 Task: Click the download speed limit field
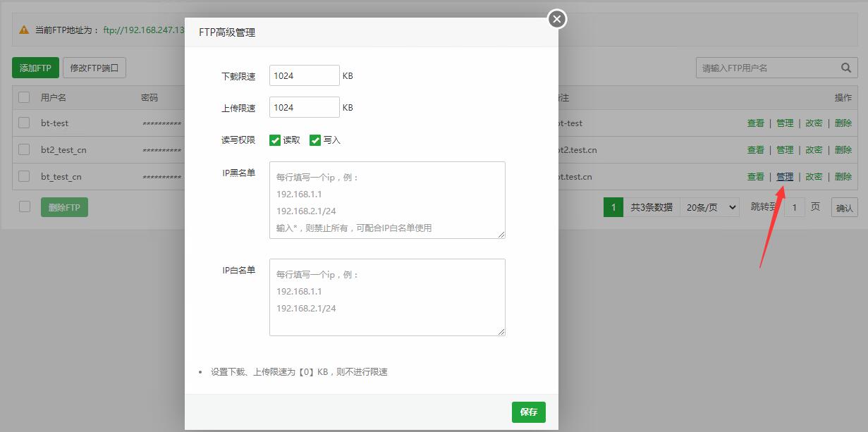click(x=305, y=75)
